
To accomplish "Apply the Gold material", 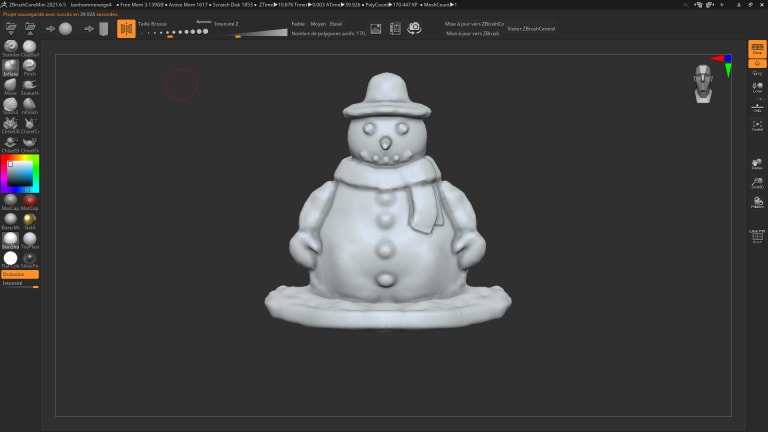I will coord(29,221).
